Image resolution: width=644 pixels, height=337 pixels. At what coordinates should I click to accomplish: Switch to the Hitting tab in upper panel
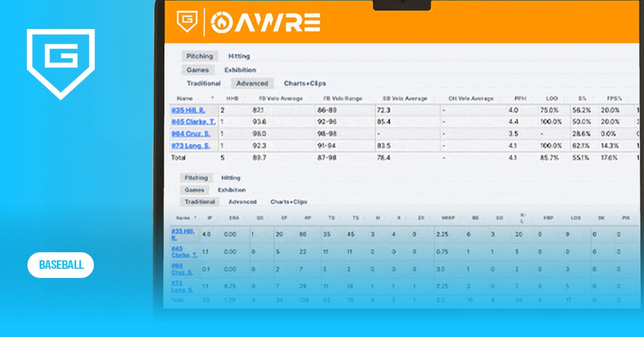pos(239,56)
